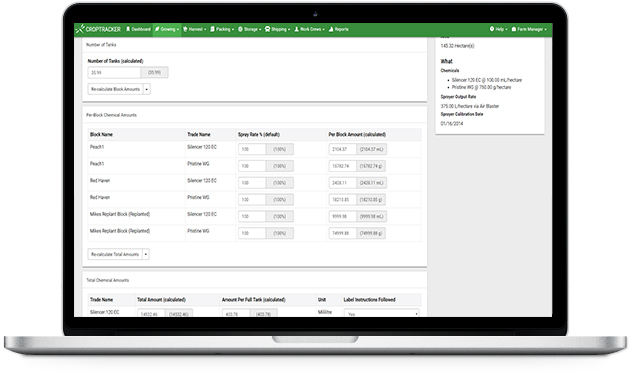632x378 pixels.
Task: Click Re-calculate Block Amounts button
Action: pos(115,89)
